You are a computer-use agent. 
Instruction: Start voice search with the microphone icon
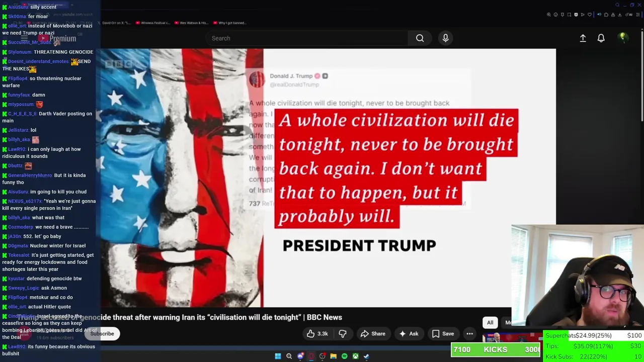coord(445,38)
